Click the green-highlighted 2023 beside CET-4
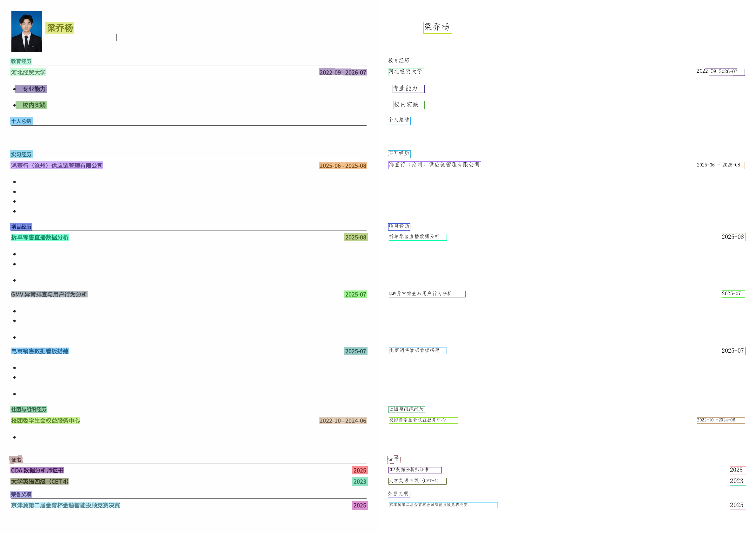 pyautogui.click(x=360, y=481)
